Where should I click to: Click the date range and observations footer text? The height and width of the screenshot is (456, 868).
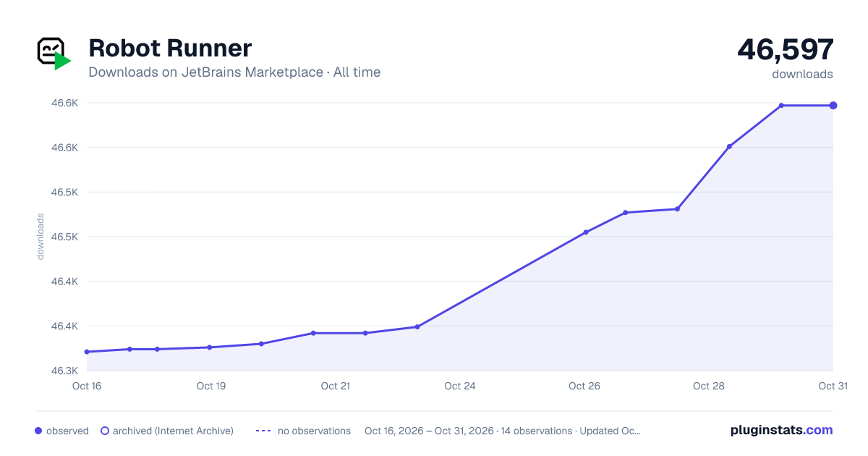[x=503, y=431]
